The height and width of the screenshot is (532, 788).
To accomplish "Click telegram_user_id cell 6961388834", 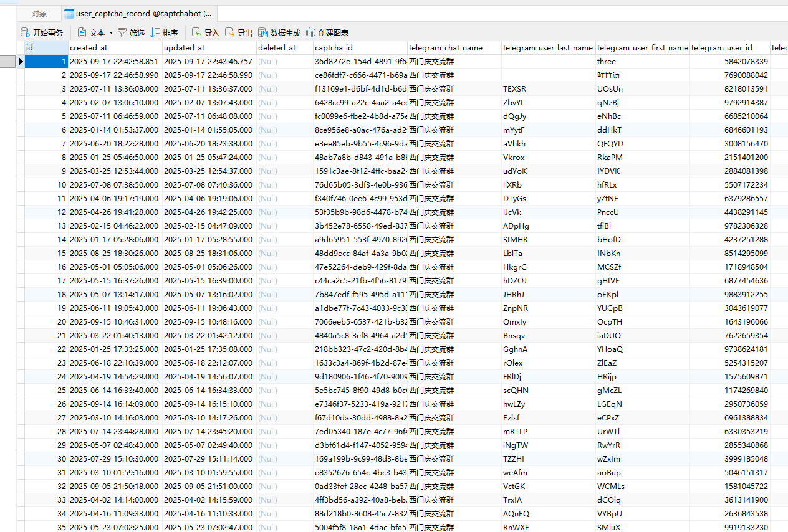I will 730,417.
